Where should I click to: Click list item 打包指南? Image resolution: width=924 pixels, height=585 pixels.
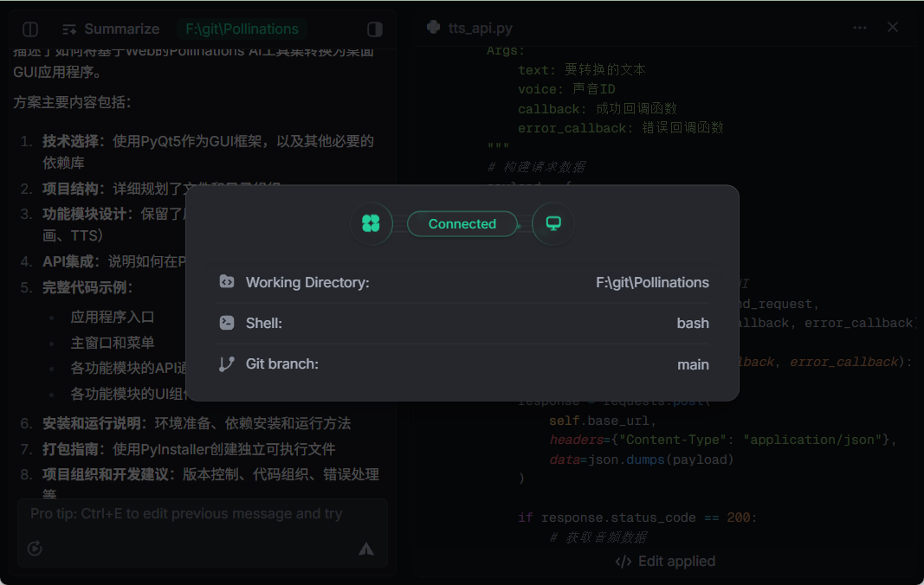coord(189,449)
